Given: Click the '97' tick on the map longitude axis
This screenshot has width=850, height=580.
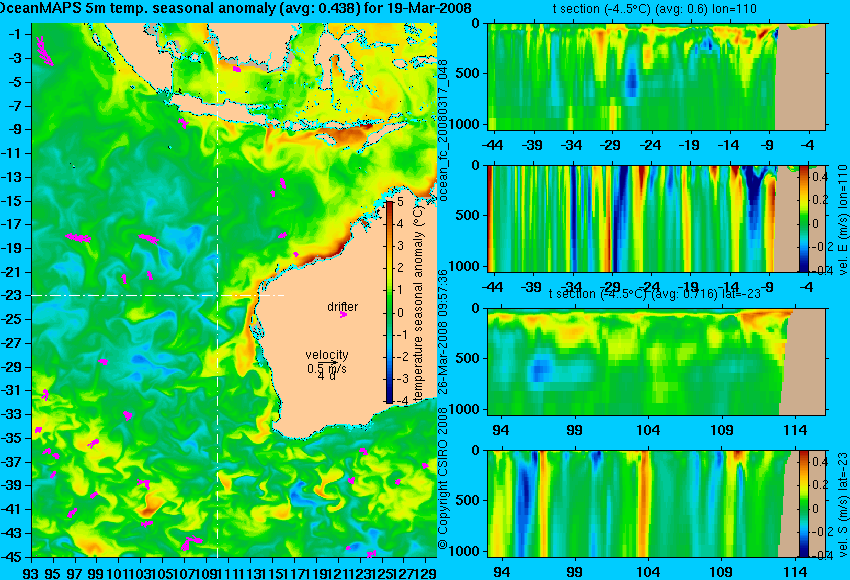Looking at the screenshot, I should pos(74,573).
